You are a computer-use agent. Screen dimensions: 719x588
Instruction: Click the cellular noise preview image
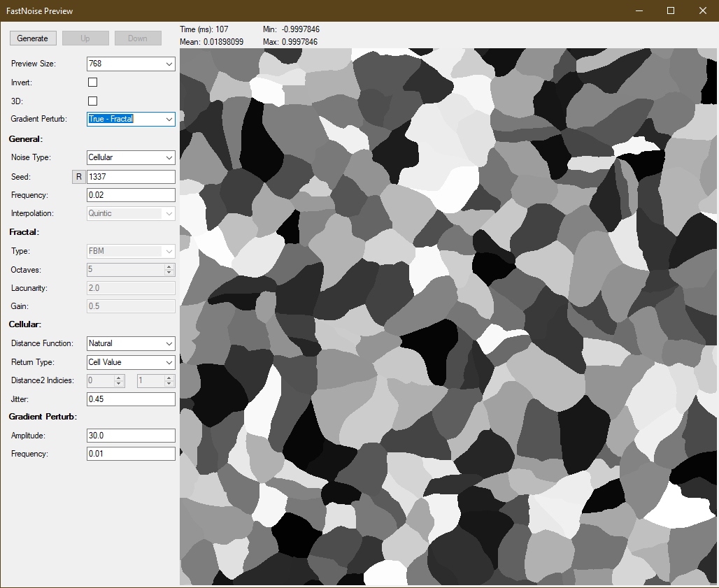coord(448,317)
